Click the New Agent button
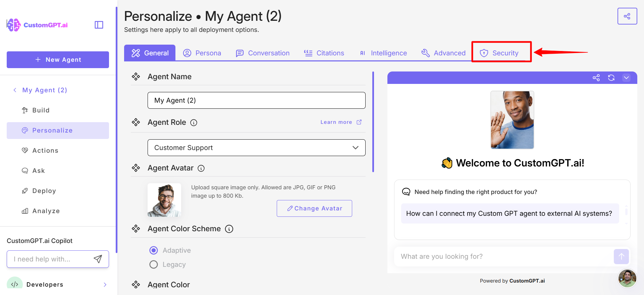The height and width of the screenshot is (295, 644). tap(58, 60)
